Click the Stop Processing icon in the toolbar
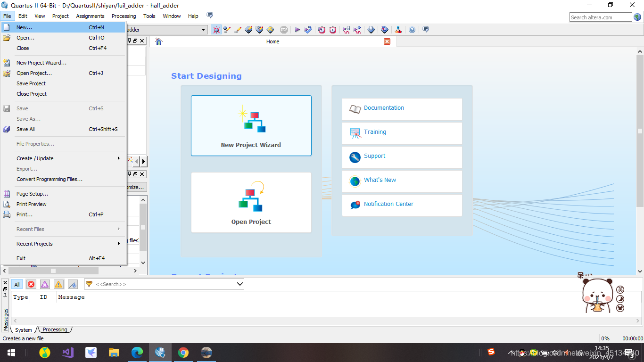 (x=284, y=30)
